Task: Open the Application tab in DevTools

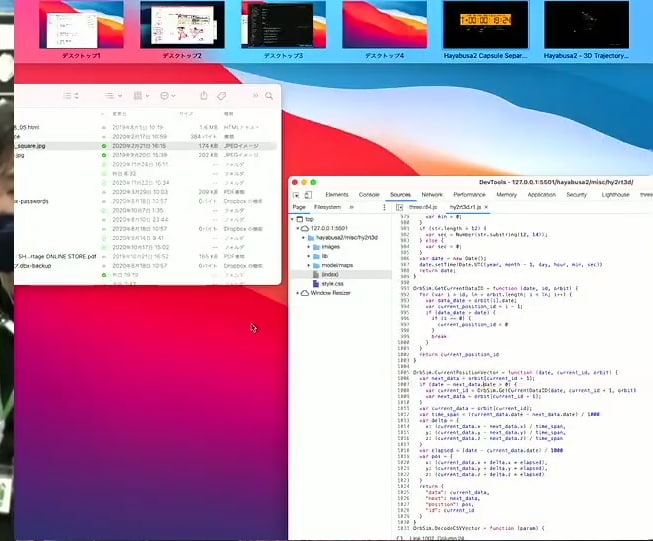Action: (541, 194)
